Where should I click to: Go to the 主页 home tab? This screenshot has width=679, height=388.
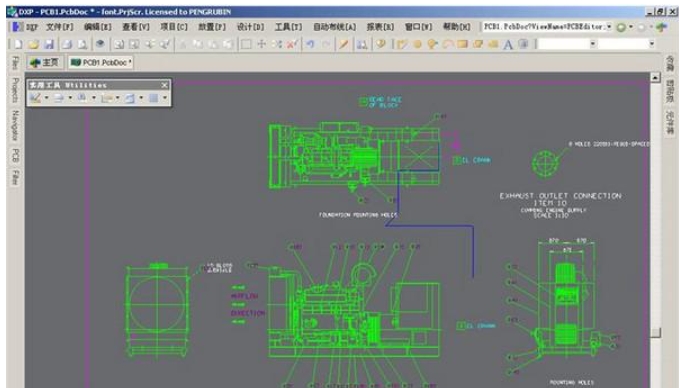[x=45, y=63]
